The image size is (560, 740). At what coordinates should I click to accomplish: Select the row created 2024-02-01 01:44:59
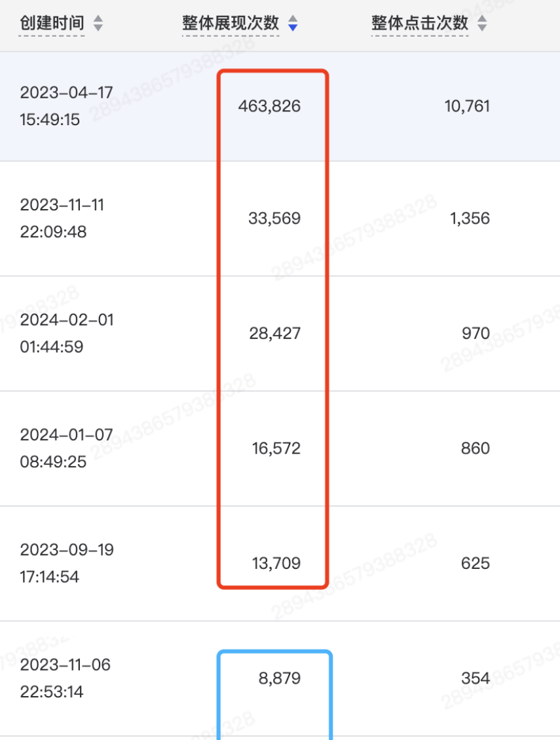point(67,333)
